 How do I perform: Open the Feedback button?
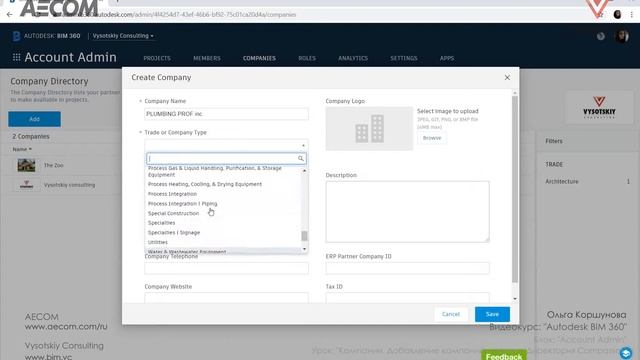coord(504,356)
